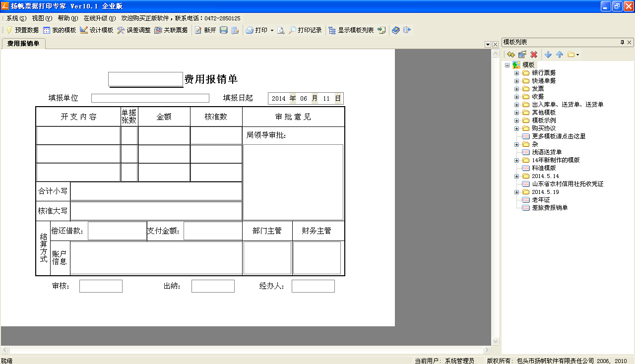Select the 浅语送货单 template
Image resolution: width=635 pixels, height=364 pixels.
coord(547,152)
